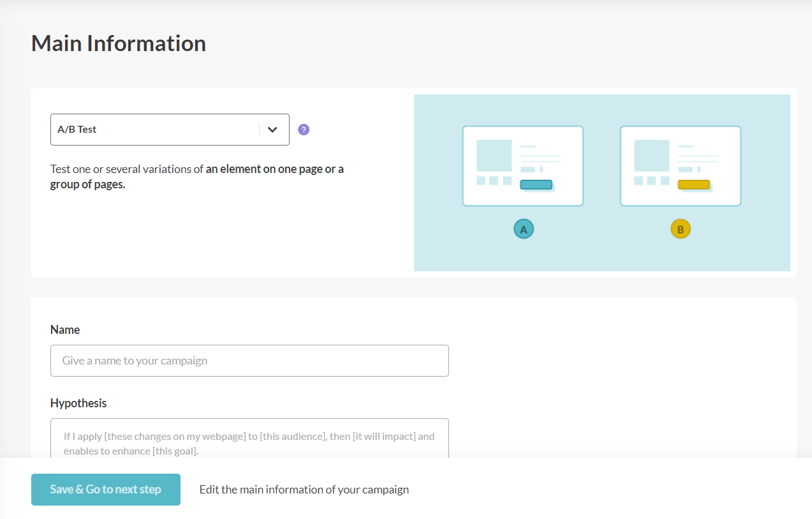Click the 'Edit the main information' footer text

[x=304, y=490]
